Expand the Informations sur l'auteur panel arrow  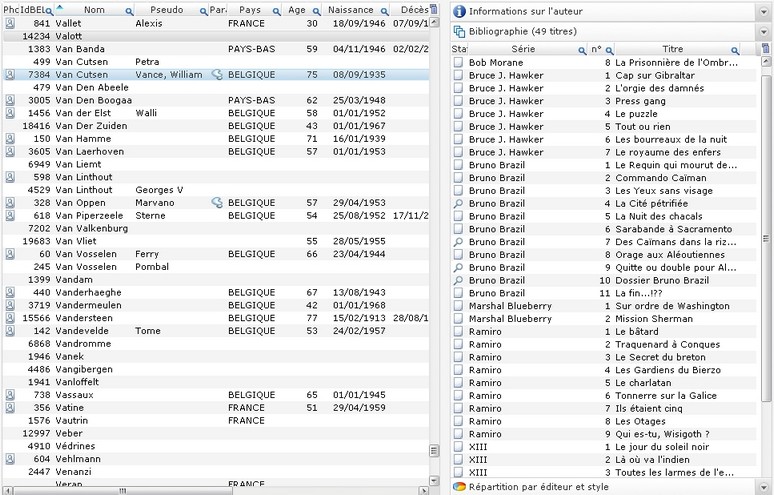coord(764,11)
